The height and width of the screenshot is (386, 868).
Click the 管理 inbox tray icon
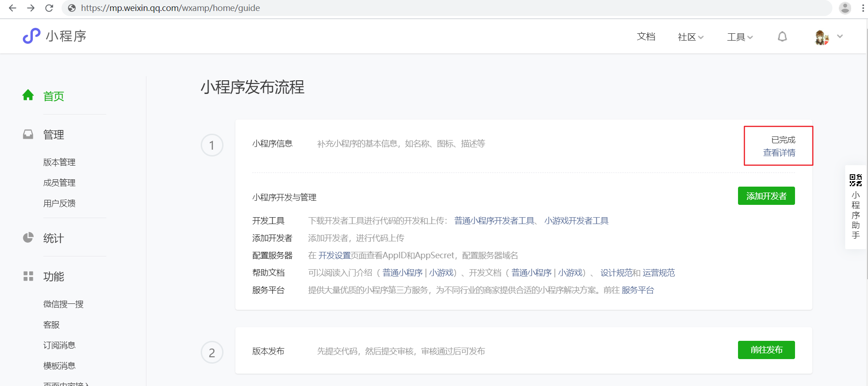click(28, 134)
